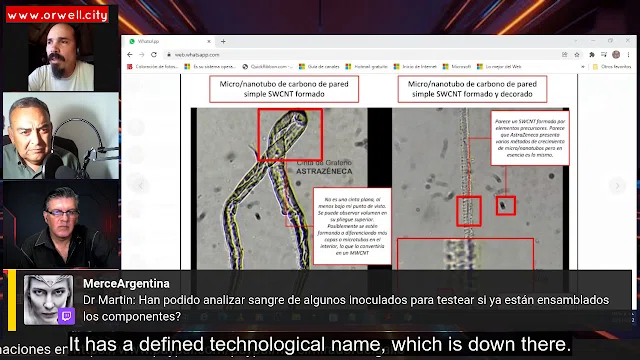Open the Extensions puzzle-piece menu
640x360 pixels.
tap(592, 55)
